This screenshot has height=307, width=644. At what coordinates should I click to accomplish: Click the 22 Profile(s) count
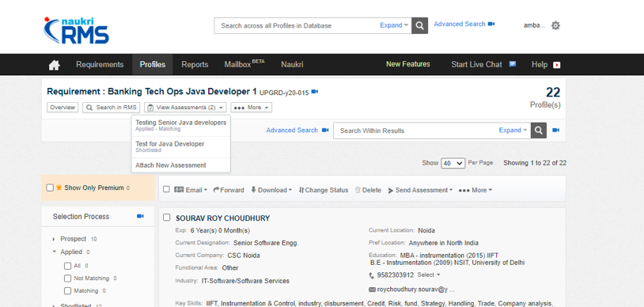click(x=545, y=97)
